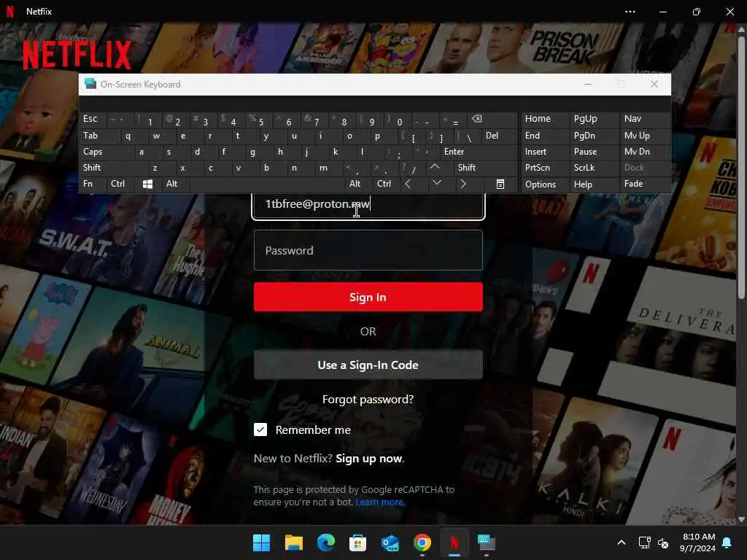The width and height of the screenshot is (747, 560).
Task: Show hidden system tray icons
Action: [x=622, y=542]
